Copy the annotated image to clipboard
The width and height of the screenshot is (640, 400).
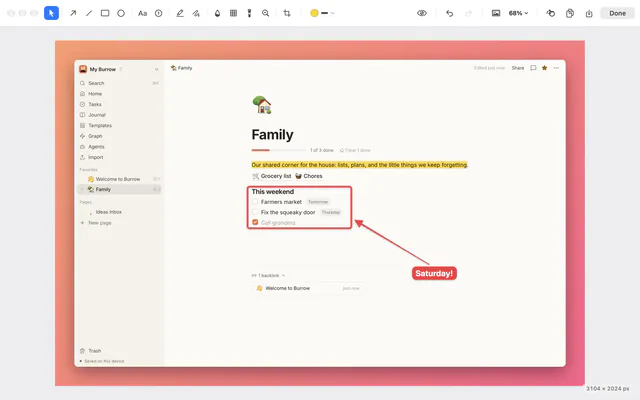tap(570, 13)
